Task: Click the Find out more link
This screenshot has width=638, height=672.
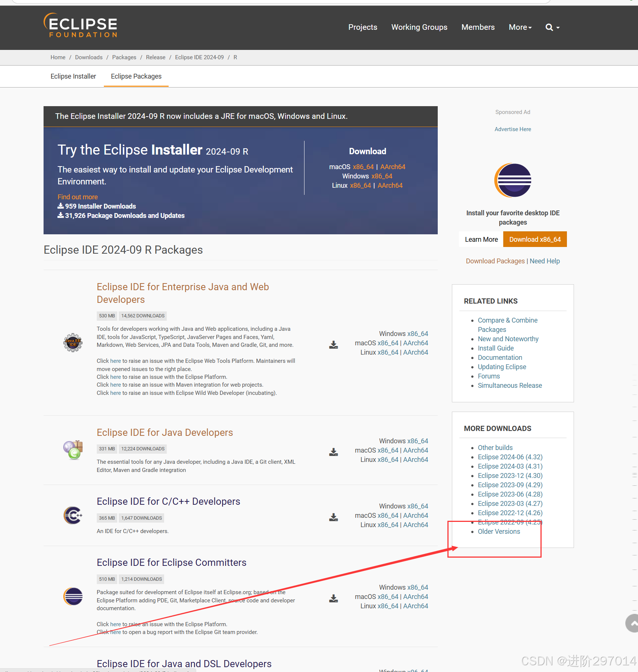Action: pos(77,197)
